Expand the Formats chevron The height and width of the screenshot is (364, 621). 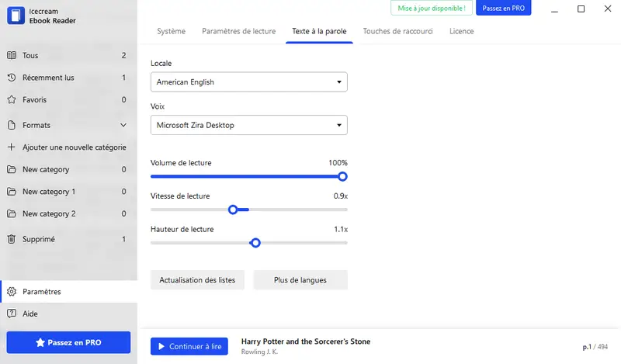(123, 125)
